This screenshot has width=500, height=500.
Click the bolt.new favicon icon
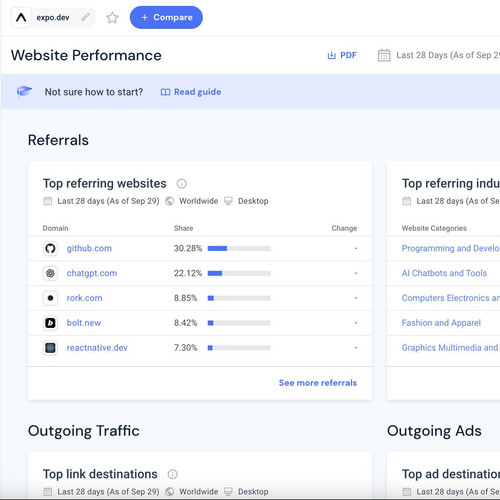[x=50, y=323]
